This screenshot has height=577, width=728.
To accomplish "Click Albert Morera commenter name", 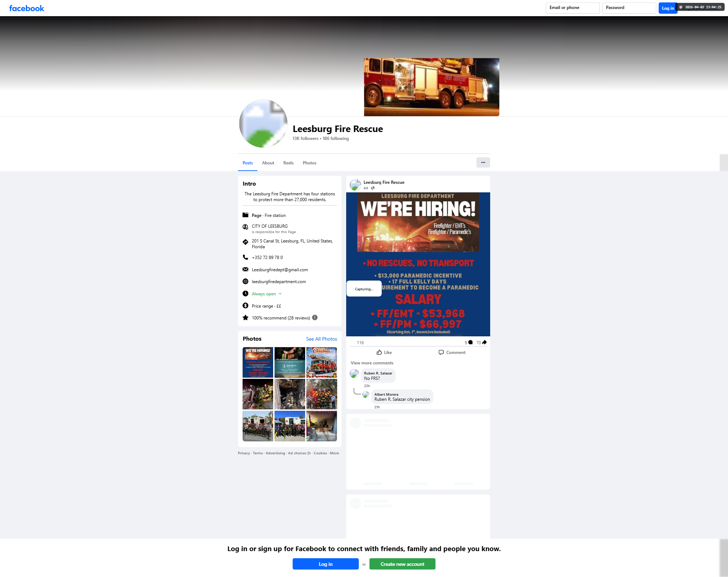I will [386, 395].
